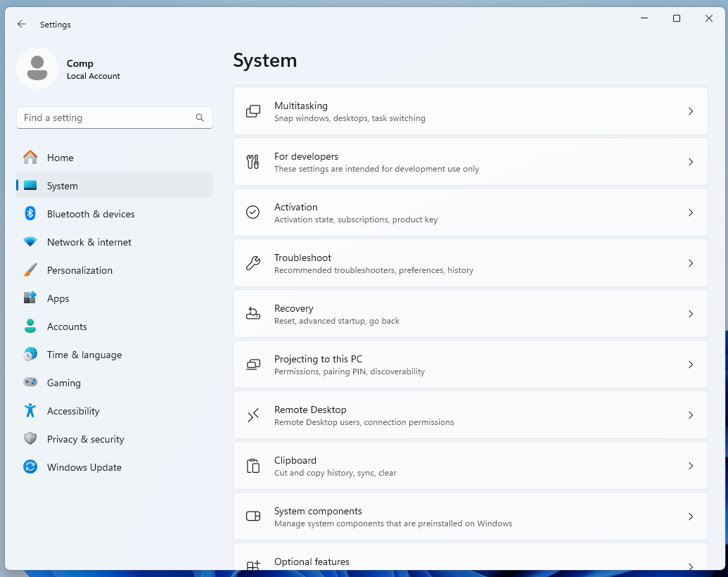Image resolution: width=728 pixels, height=577 pixels.
Task: Open Windows Update label
Action: [x=84, y=467]
